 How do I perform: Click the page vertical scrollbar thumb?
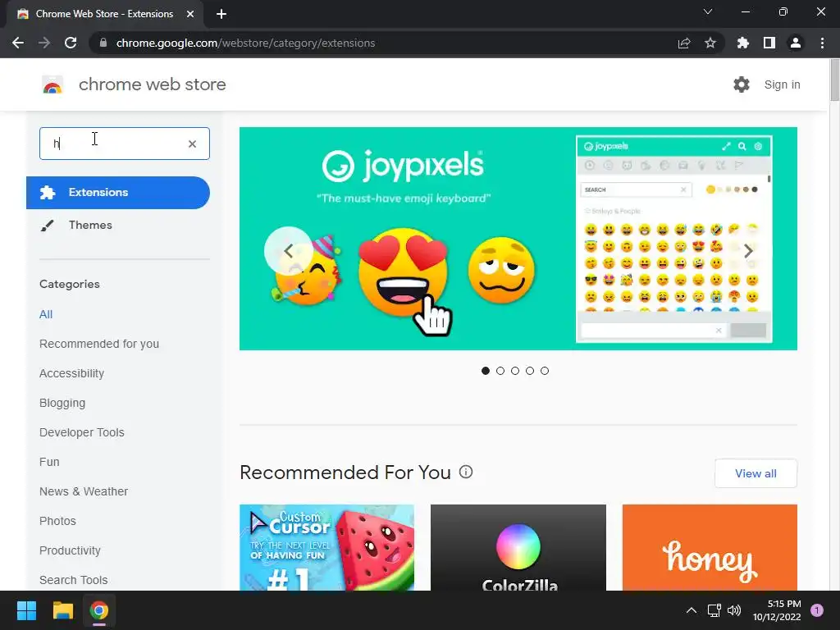tap(834, 80)
